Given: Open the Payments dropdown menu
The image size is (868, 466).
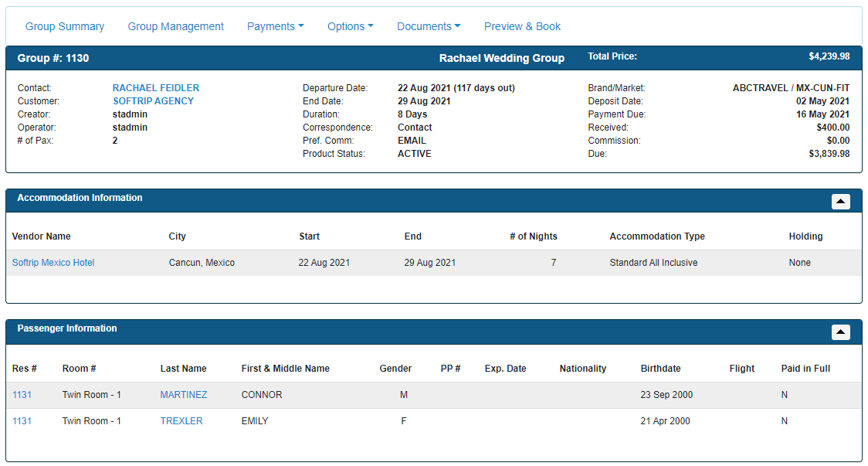Looking at the screenshot, I should pyautogui.click(x=275, y=26).
